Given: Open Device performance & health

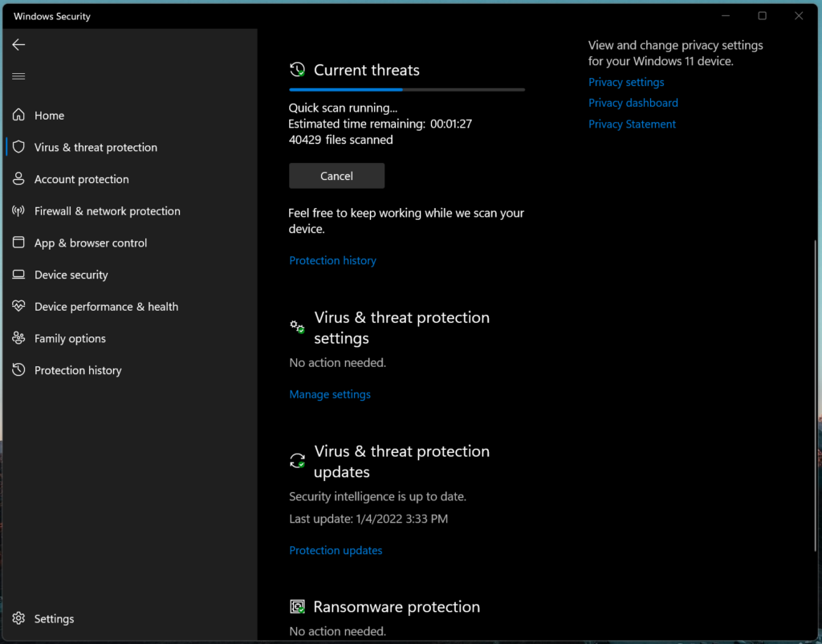Looking at the screenshot, I should point(132,306).
